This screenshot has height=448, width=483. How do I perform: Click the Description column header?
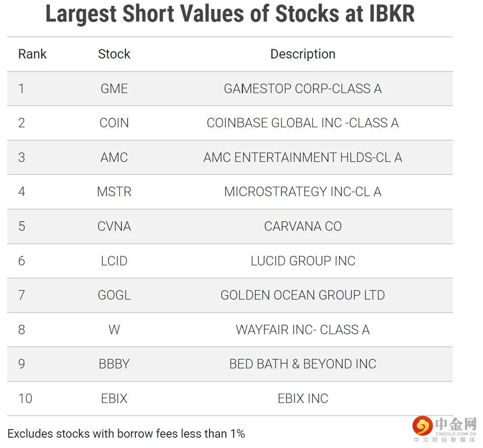point(303,54)
